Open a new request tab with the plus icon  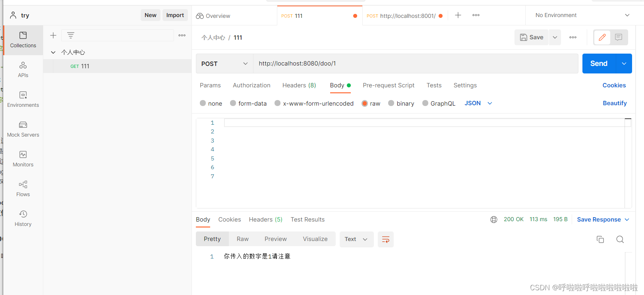[x=458, y=15]
